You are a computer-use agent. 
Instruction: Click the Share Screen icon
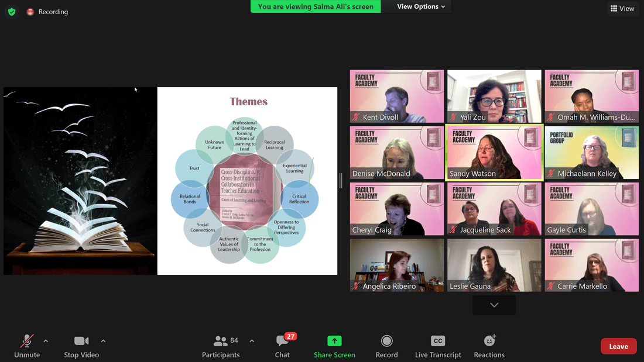point(334,341)
